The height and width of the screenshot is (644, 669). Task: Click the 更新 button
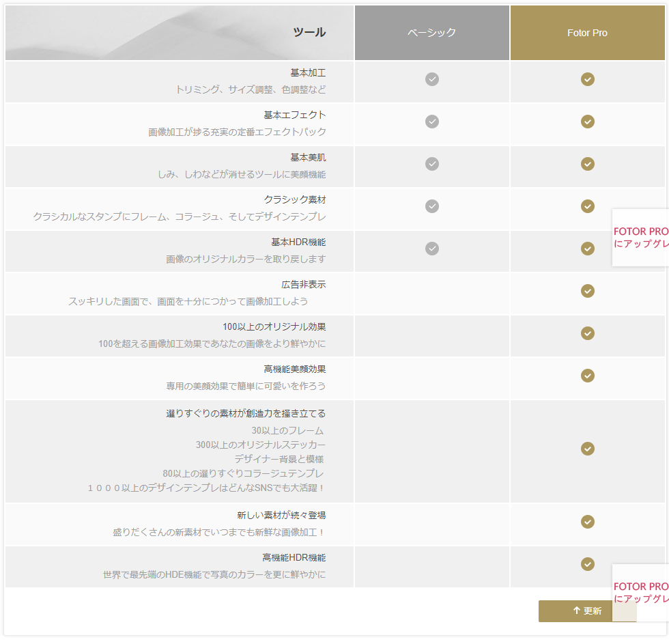(x=587, y=611)
